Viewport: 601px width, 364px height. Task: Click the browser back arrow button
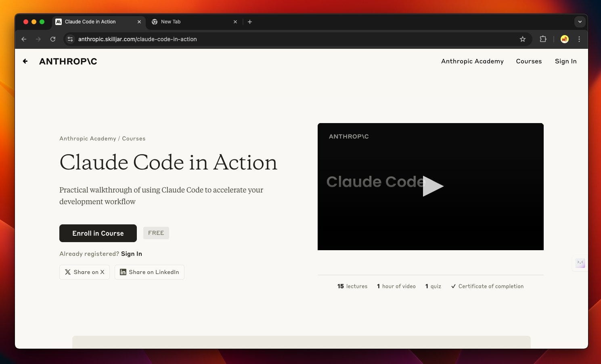tap(24, 39)
